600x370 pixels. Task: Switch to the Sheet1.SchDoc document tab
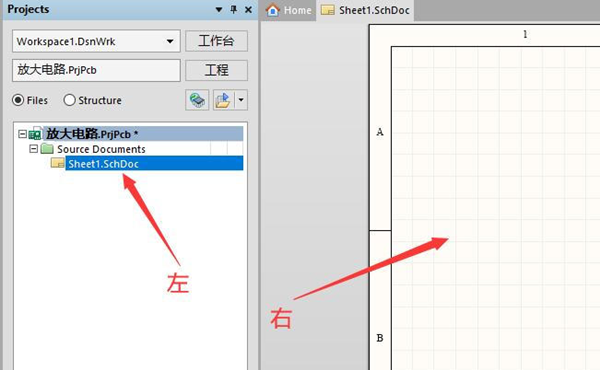[x=365, y=10]
